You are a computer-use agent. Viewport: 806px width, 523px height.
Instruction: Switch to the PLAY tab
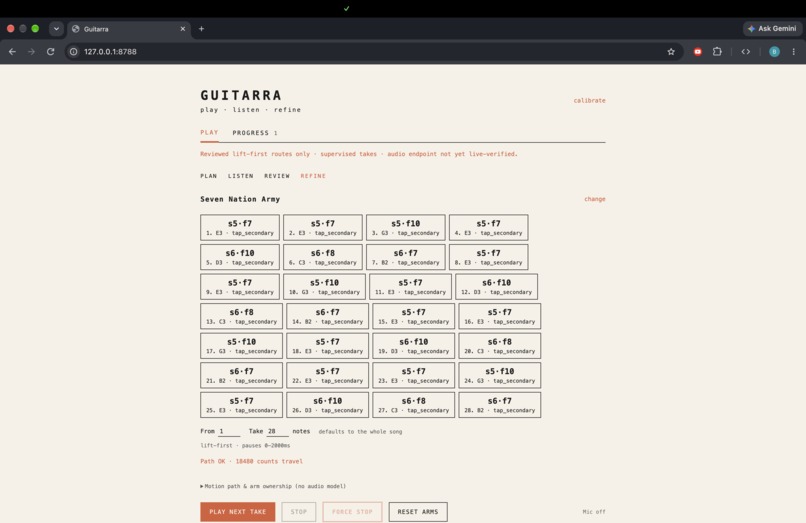click(x=209, y=133)
